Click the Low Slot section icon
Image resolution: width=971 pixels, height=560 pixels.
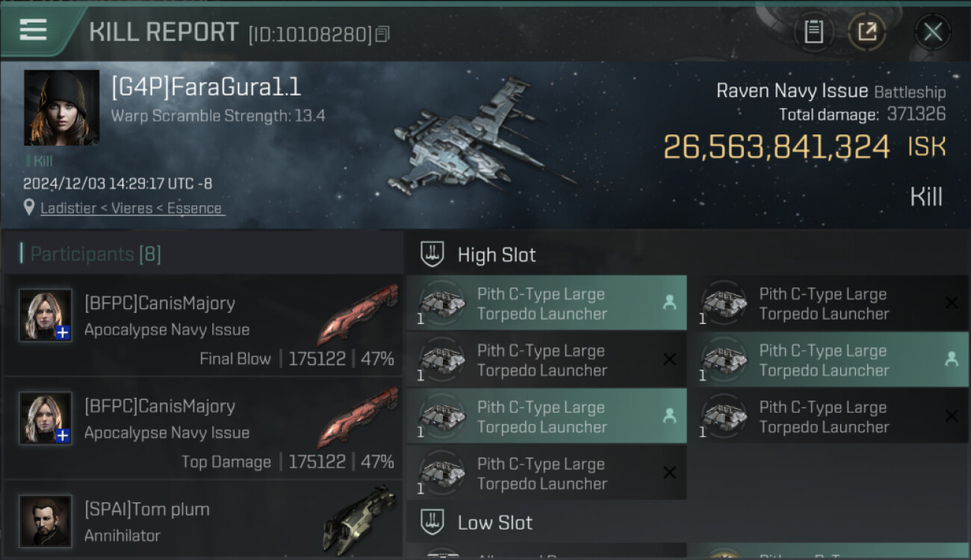[x=432, y=522]
